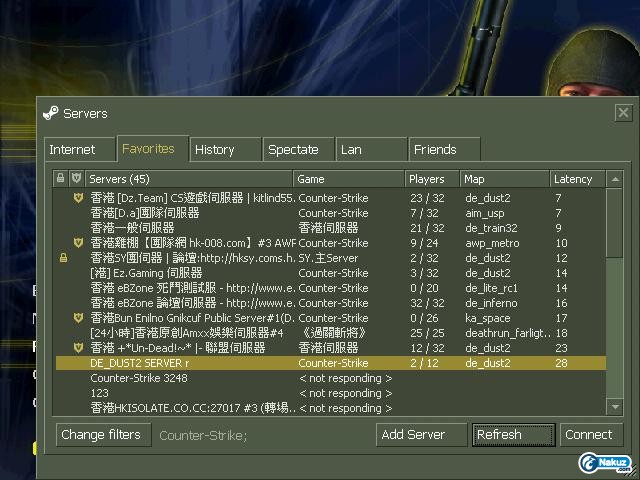The image size is (640, 480).
Task: Click the password lock column header icon
Action: [62, 179]
